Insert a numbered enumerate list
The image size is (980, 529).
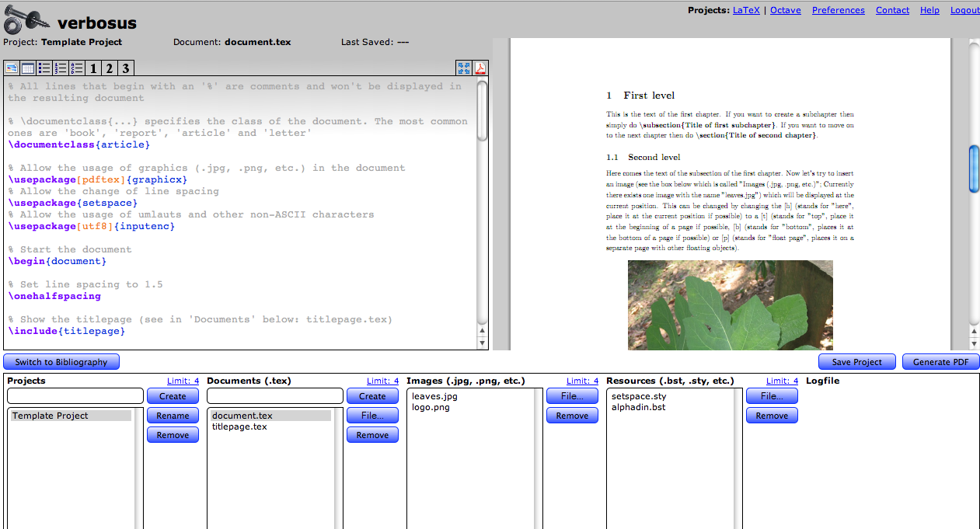[x=60, y=68]
